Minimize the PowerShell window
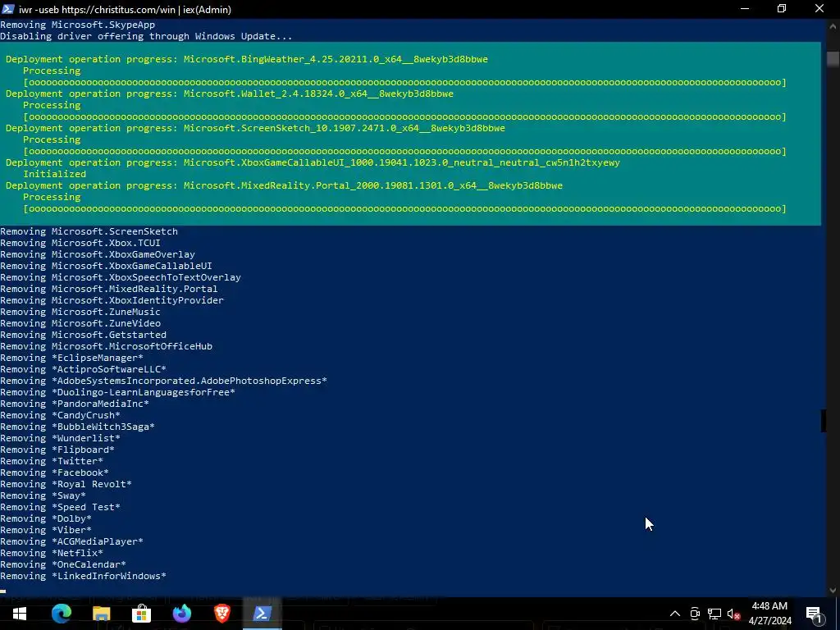The width and height of the screenshot is (840, 630). pos(745,8)
